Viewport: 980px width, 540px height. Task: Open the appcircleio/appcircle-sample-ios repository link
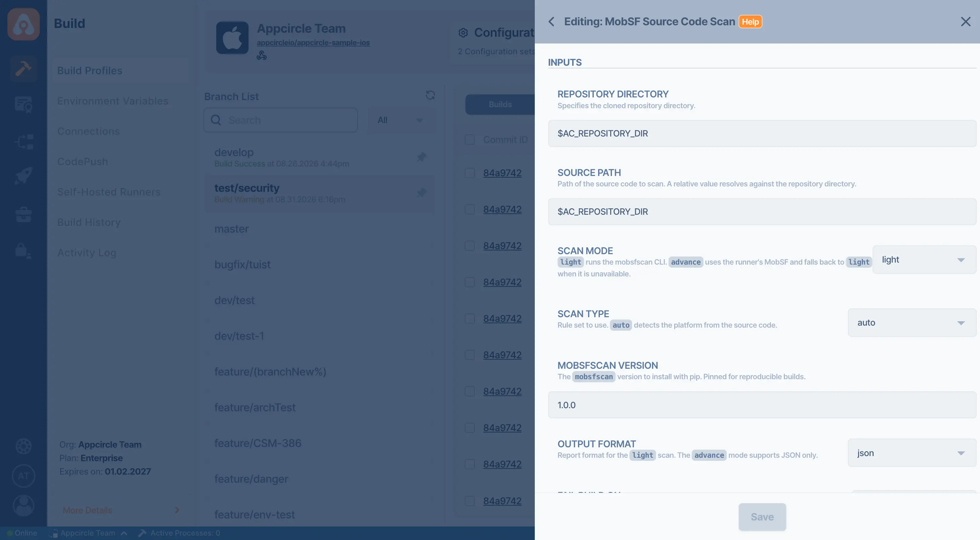click(313, 43)
